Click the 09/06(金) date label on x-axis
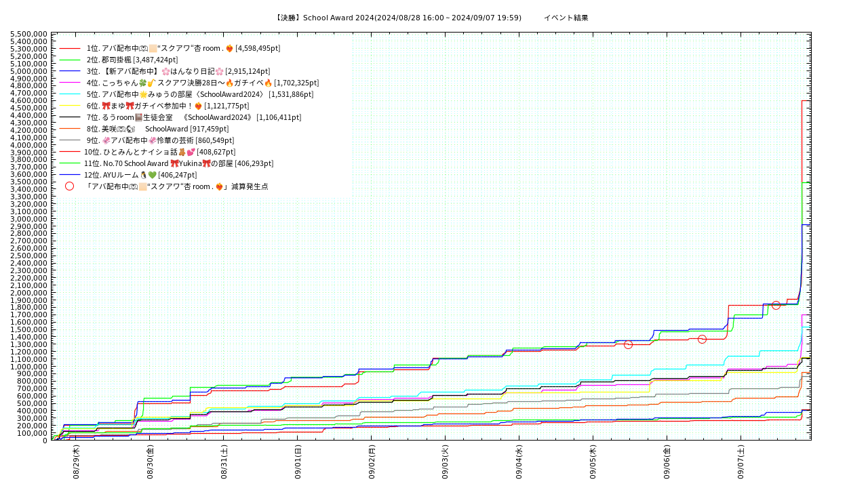The height and width of the screenshot is (488, 868). 667,462
